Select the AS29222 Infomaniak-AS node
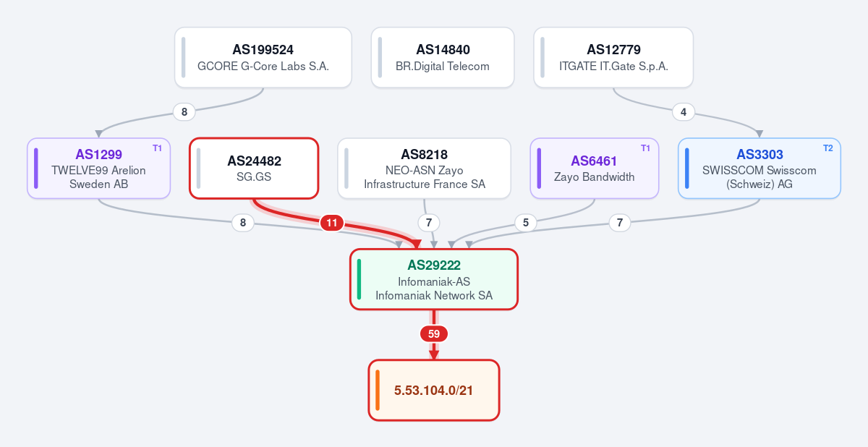 click(434, 279)
